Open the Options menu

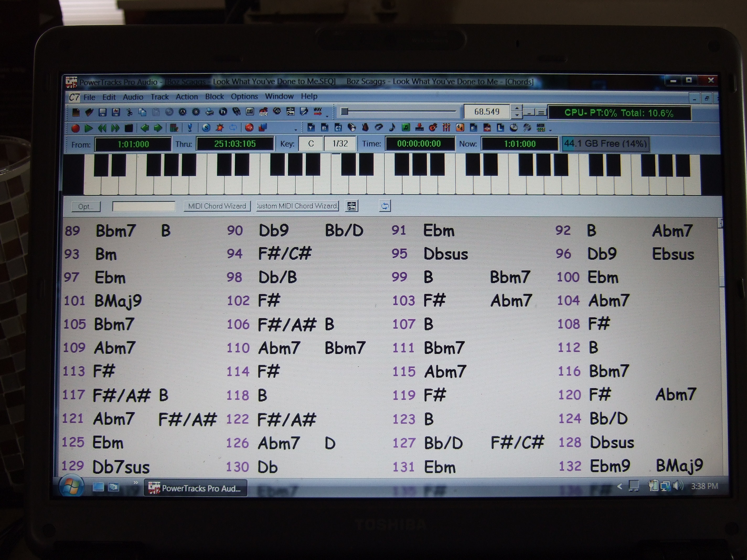[x=244, y=97]
